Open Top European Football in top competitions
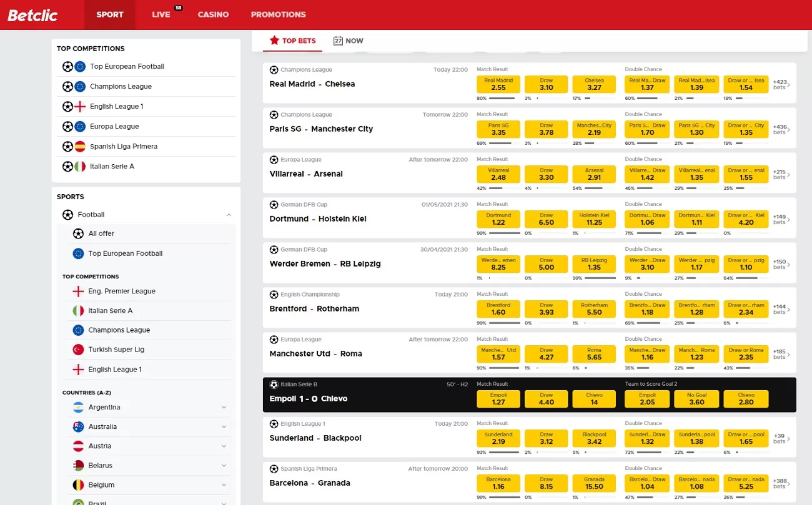The width and height of the screenshot is (812, 505). click(x=127, y=66)
